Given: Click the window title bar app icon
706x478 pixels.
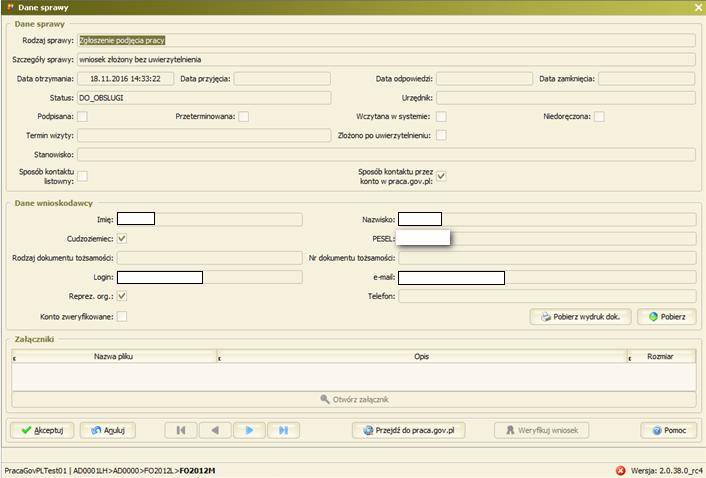Looking at the screenshot, I should tap(10, 7).
